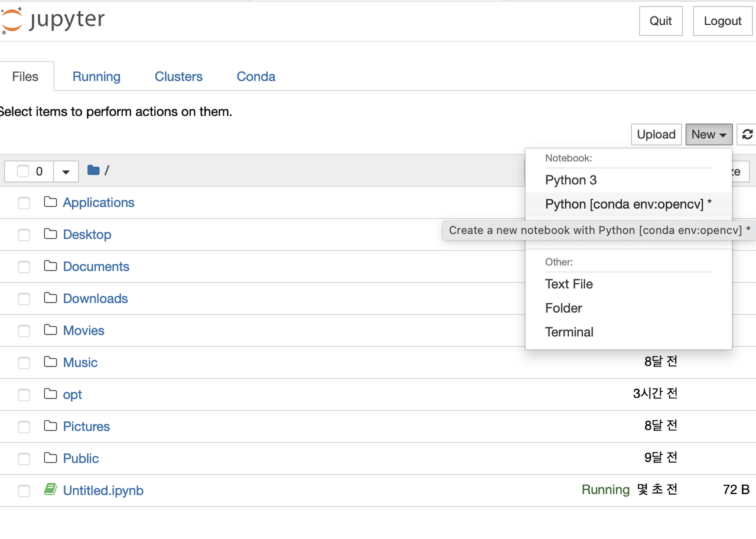Open the Conda tab
Screen dimensions: 756x539
click(256, 76)
